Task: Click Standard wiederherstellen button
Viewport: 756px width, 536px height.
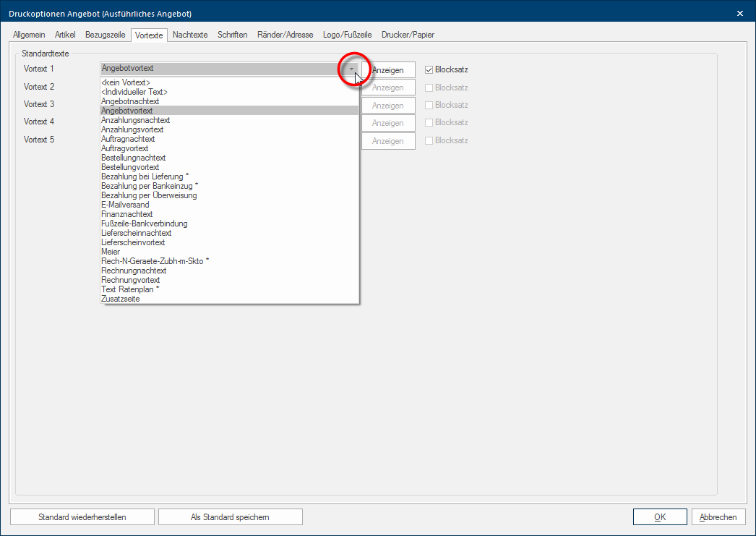Action: point(82,517)
